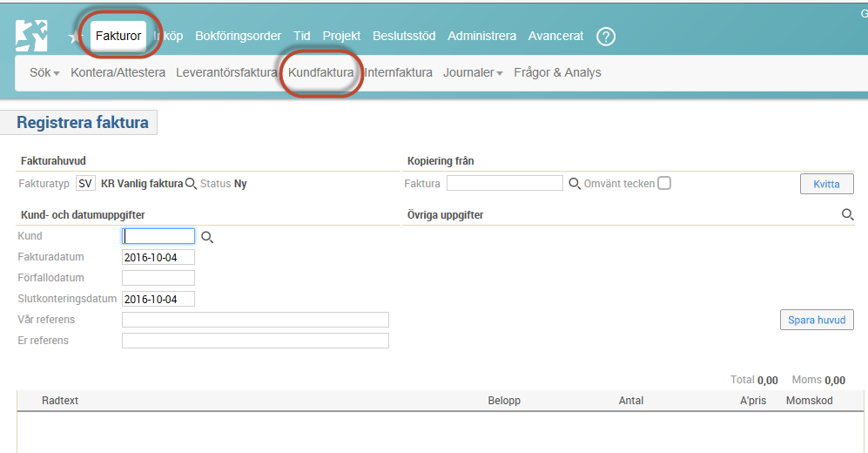
Task: Search source invoice with Faktura magnifier
Action: pos(575,183)
